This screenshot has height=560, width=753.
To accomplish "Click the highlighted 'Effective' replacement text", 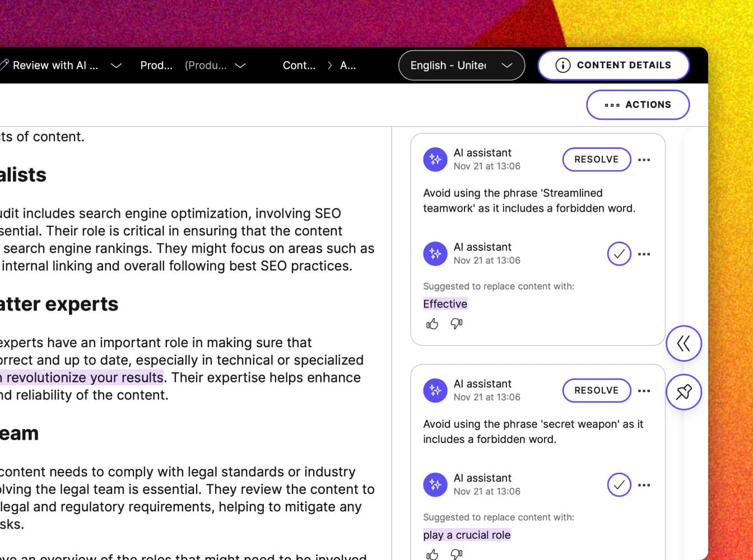I will pos(445,304).
